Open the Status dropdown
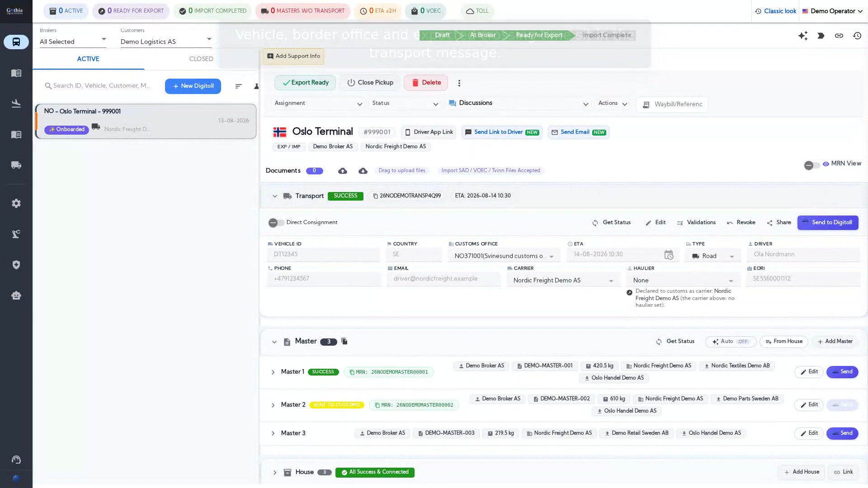Screen dimensions: 868x488 [x=405, y=103]
